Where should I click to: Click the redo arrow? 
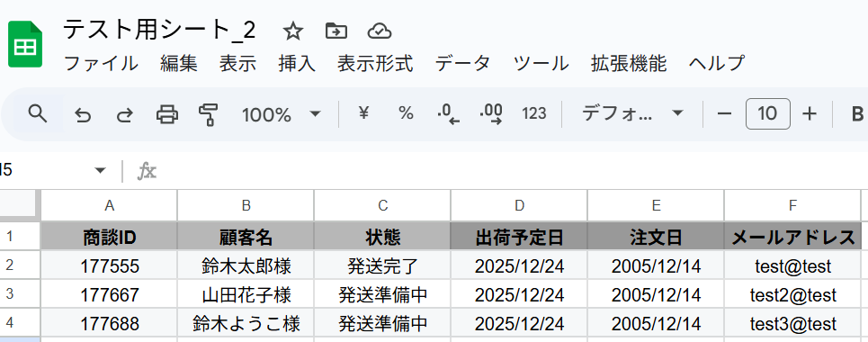pos(124,114)
